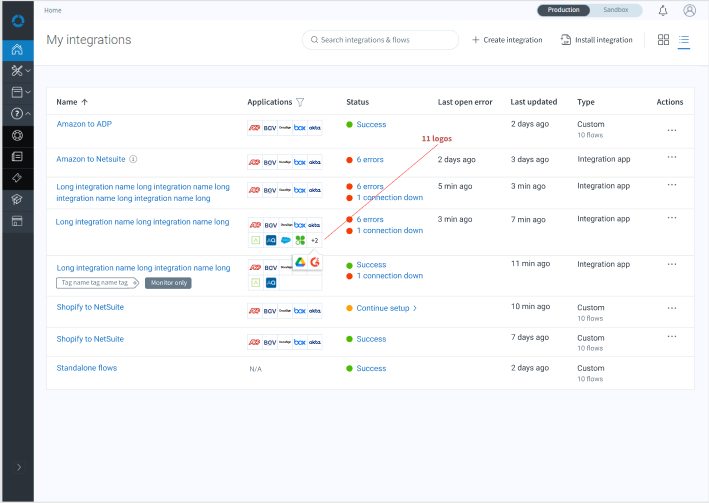Click the notifications bell icon

[663, 10]
